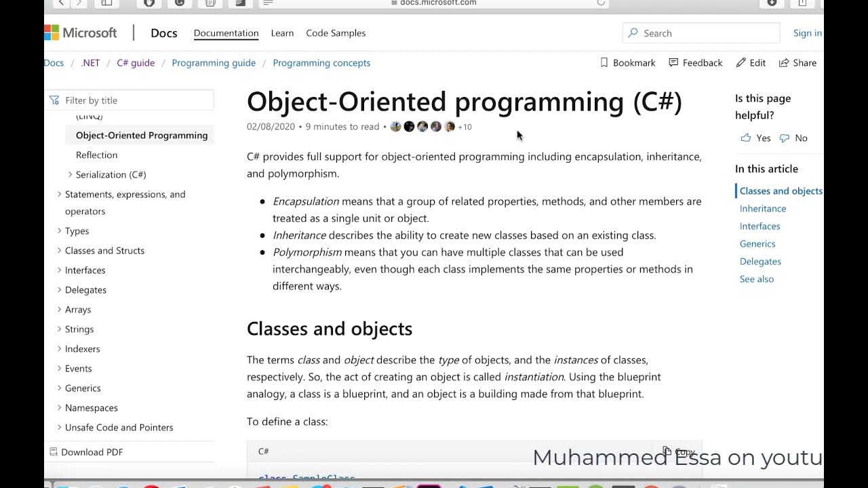Viewport: 868px width, 488px height.
Task: Expand Statements, expressions, and operators
Action: [59, 195]
